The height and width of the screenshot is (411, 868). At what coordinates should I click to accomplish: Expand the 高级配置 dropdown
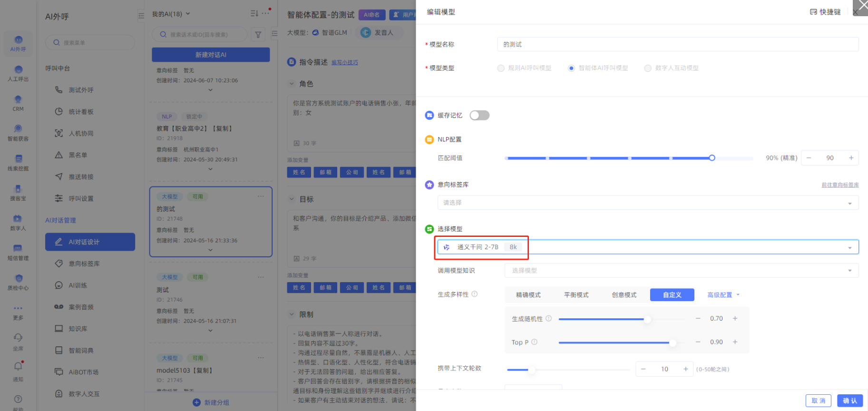pyautogui.click(x=723, y=295)
